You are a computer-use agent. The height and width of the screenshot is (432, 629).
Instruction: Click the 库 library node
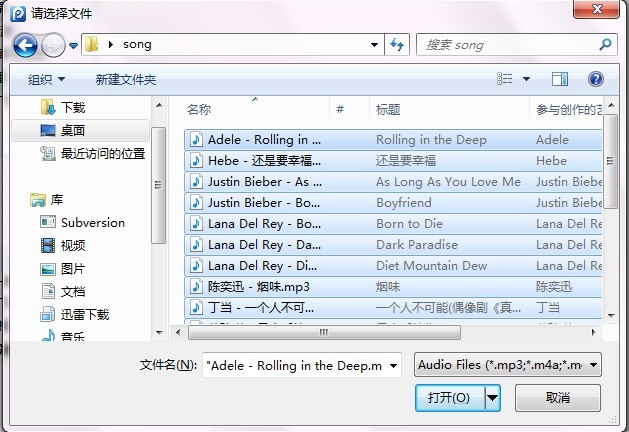(57, 199)
